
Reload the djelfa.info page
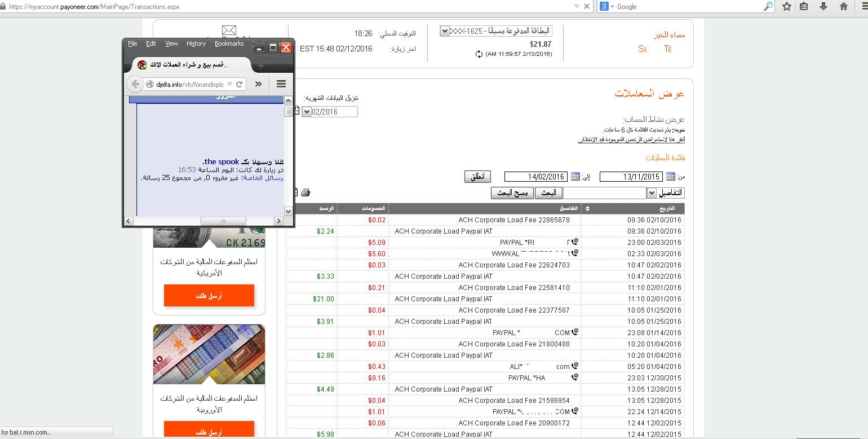240,84
